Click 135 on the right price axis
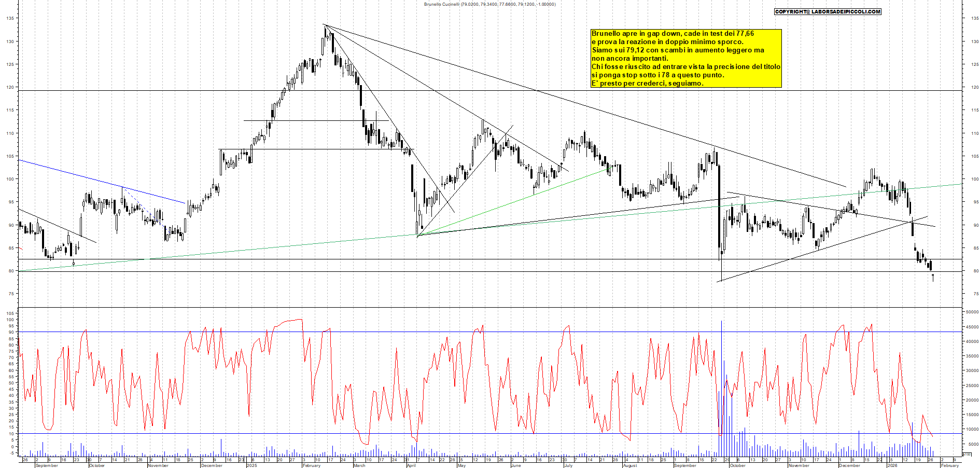 pyautogui.click(x=975, y=18)
